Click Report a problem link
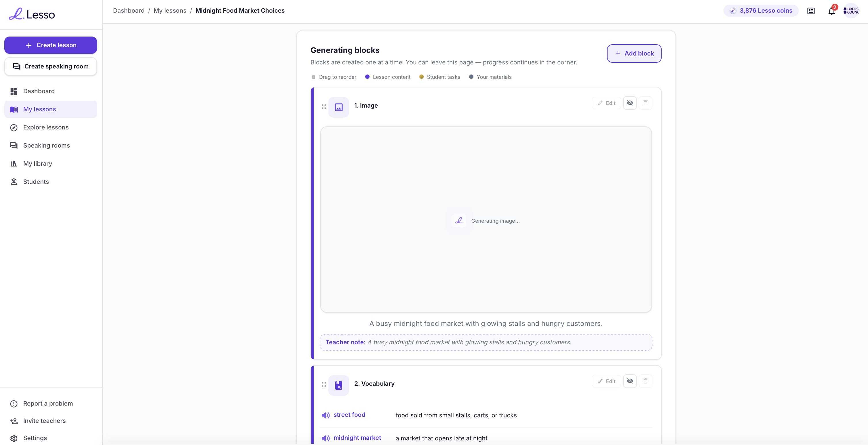Image resolution: width=868 pixels, height=445 pixels. (x=48, y=404)
